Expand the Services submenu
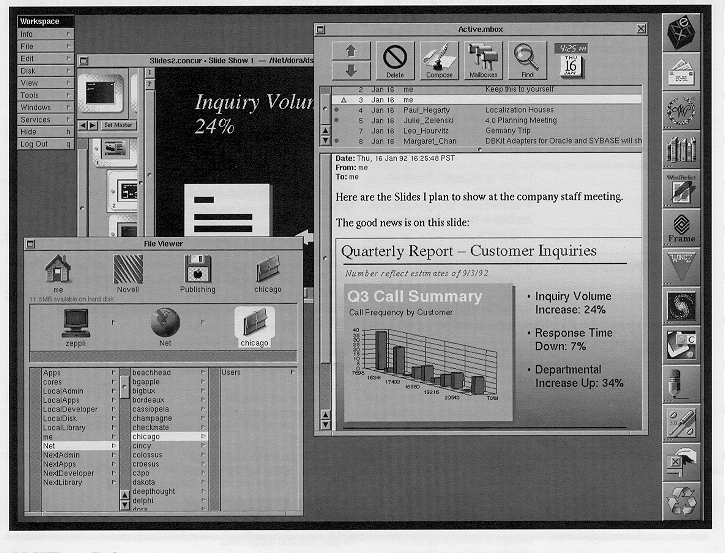 (46, 119)
